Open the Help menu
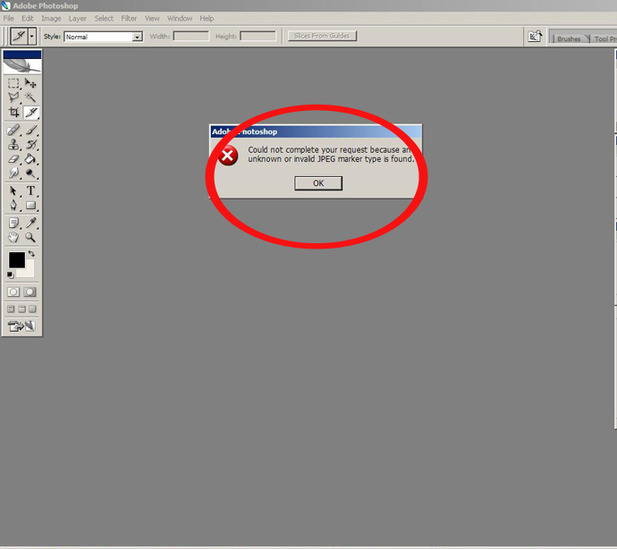 point(207,18)
